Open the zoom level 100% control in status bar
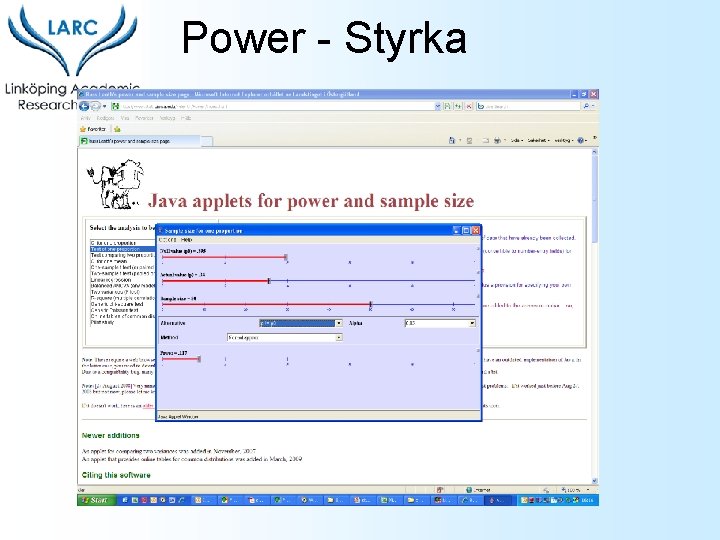Viewport: 720px width, 540px height. (x=575, y=490)
